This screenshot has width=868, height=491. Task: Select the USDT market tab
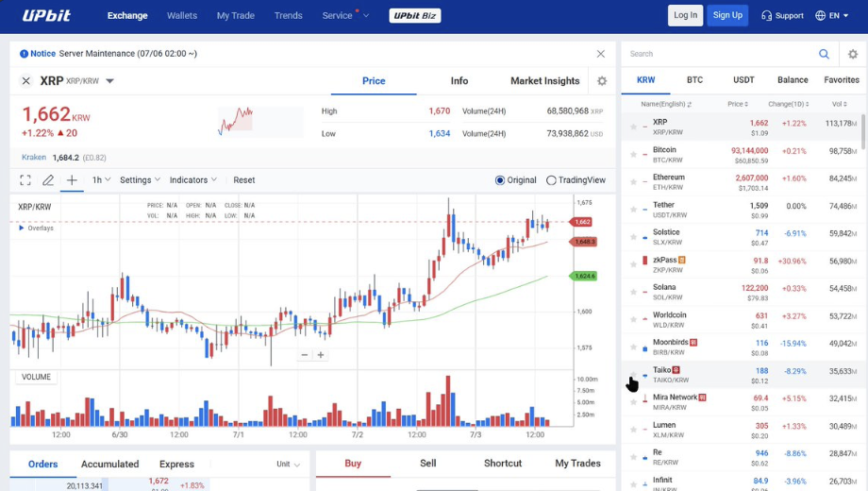743,80
